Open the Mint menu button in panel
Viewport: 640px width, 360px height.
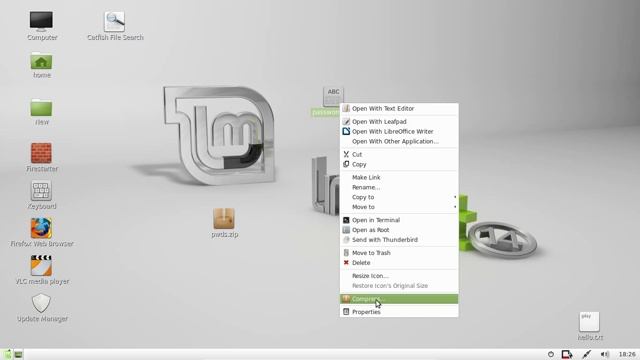[x=7, y=354]
